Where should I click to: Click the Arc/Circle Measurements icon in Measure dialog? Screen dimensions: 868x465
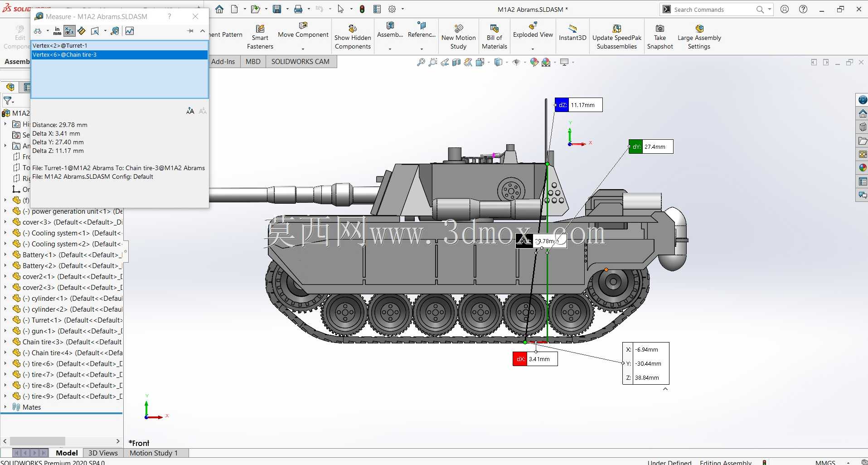[38, 31]
